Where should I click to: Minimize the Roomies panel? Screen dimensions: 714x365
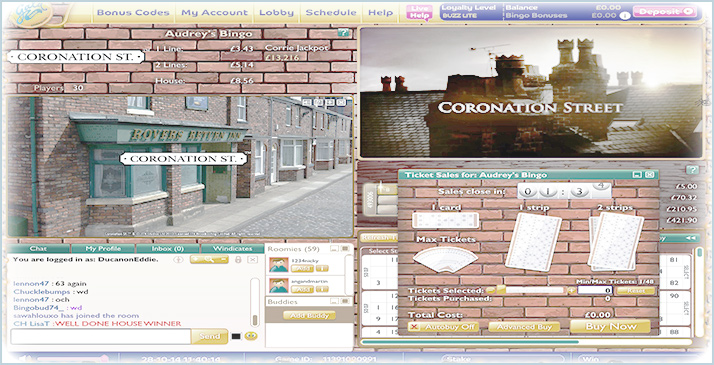point(335,248)
